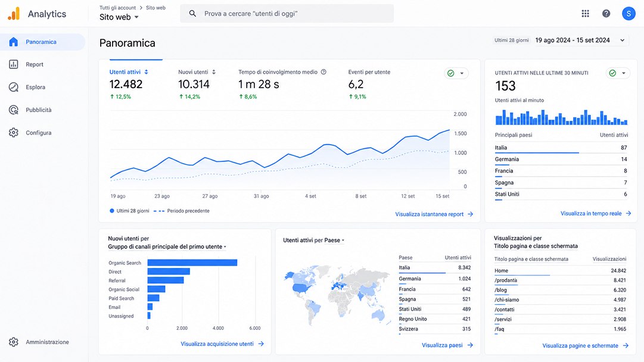Click the Amministrazione gear icon
The width and height of the screenshot is (644, 362).
click(14, 342)
